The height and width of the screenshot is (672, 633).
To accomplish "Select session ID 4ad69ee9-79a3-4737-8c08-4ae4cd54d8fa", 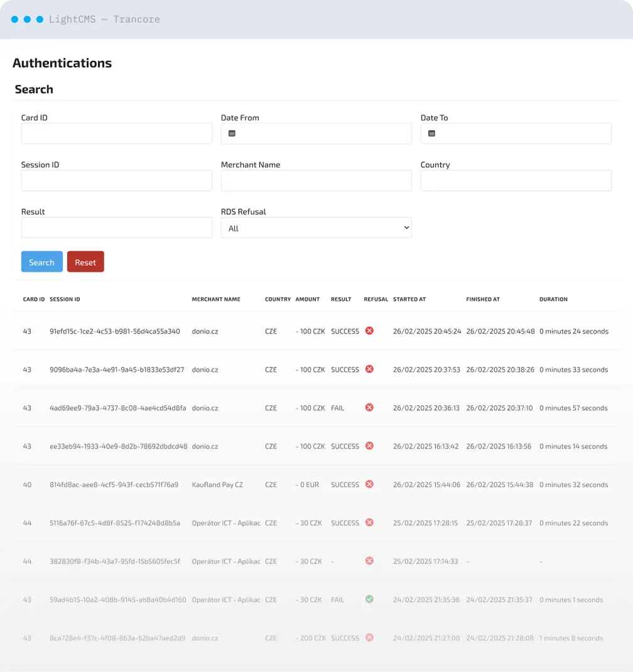I will (118, 408).
